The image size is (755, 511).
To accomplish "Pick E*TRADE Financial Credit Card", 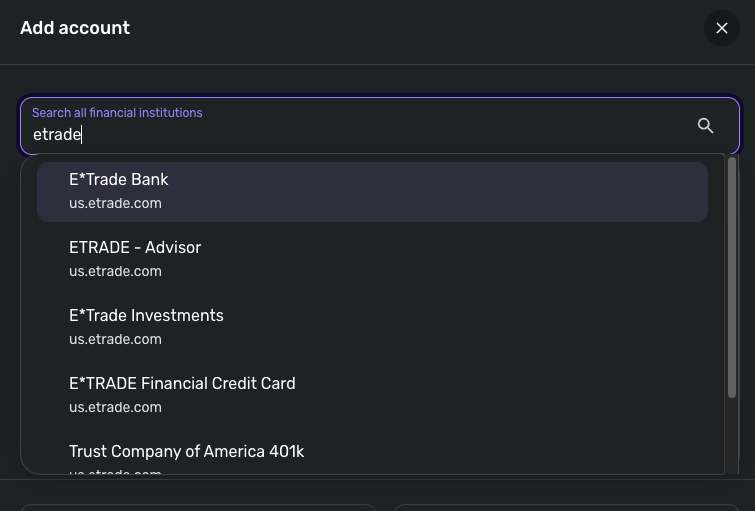I will click(182, 384).
